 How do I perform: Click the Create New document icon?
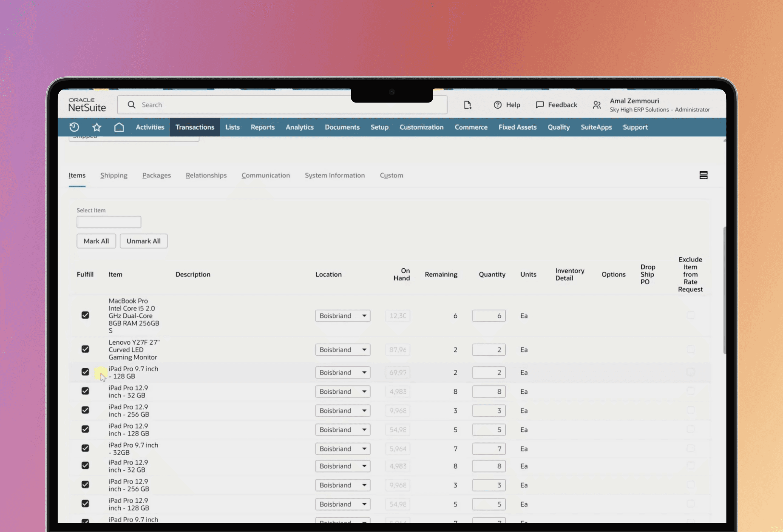click(x=467, y=105)
